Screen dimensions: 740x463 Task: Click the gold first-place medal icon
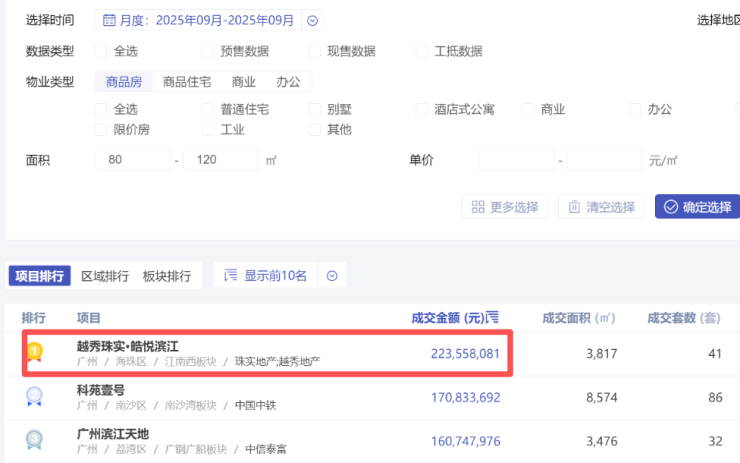pyautogui.click(x=35, y=352)
